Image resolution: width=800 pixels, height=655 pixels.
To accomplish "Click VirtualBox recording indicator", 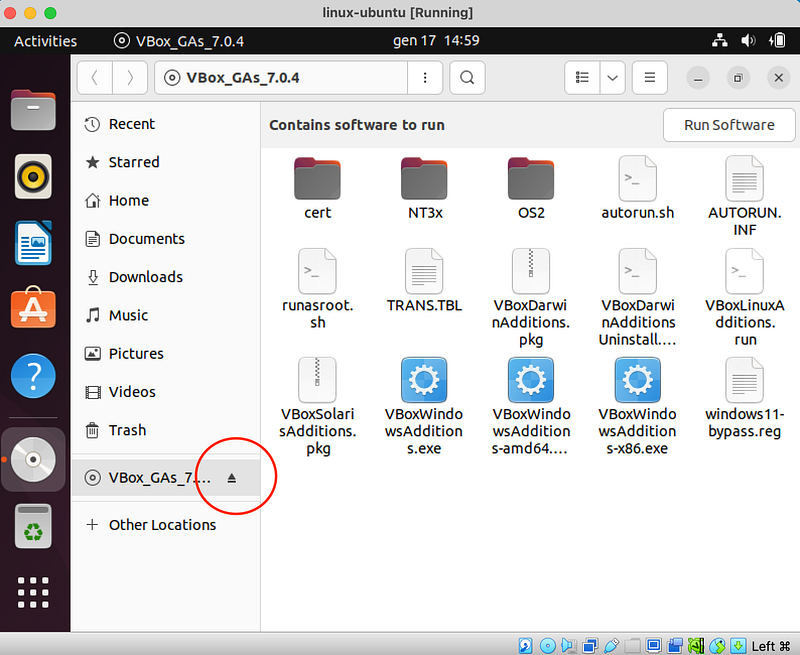I will click(674, 646).
